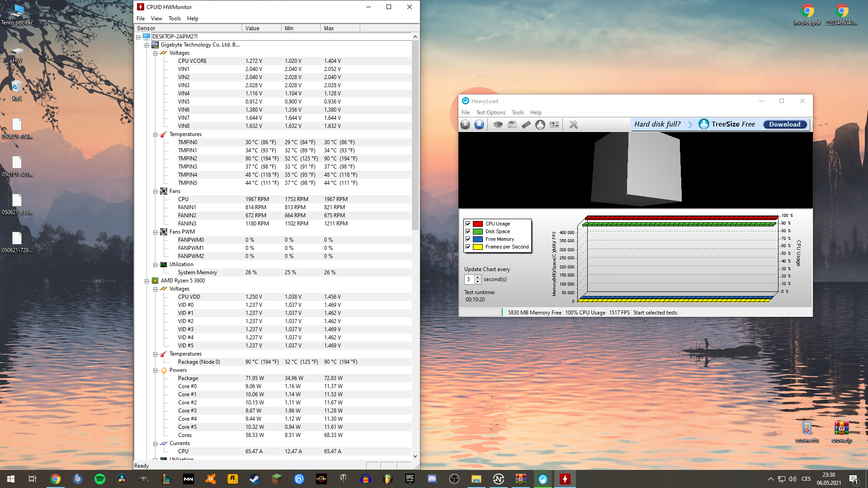
Task: Toggle the Stress CPU chip icon
Action: (x=498, y=125)
